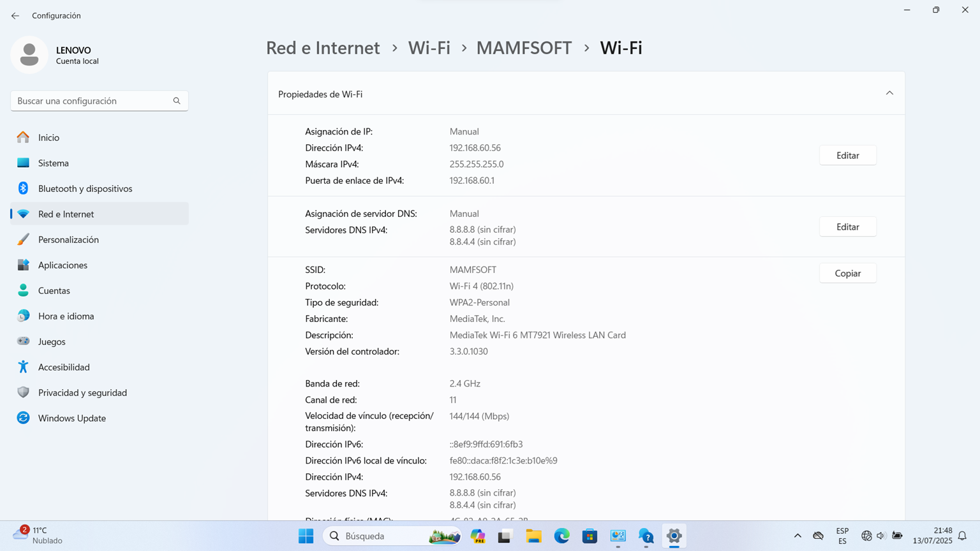The width and height of the screenshot is (980, 551).
Task: Open the weather widget showing 11°C
Action: [38, 535]
